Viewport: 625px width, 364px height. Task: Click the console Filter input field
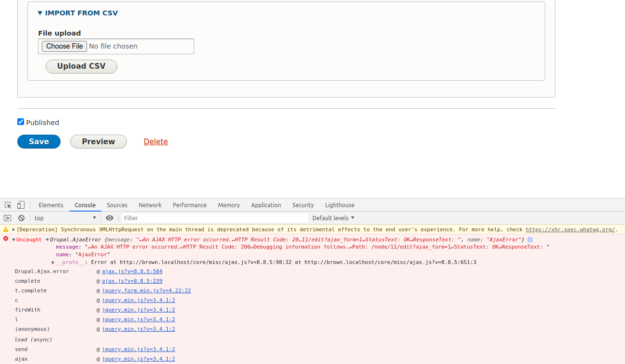pos(214,218)
